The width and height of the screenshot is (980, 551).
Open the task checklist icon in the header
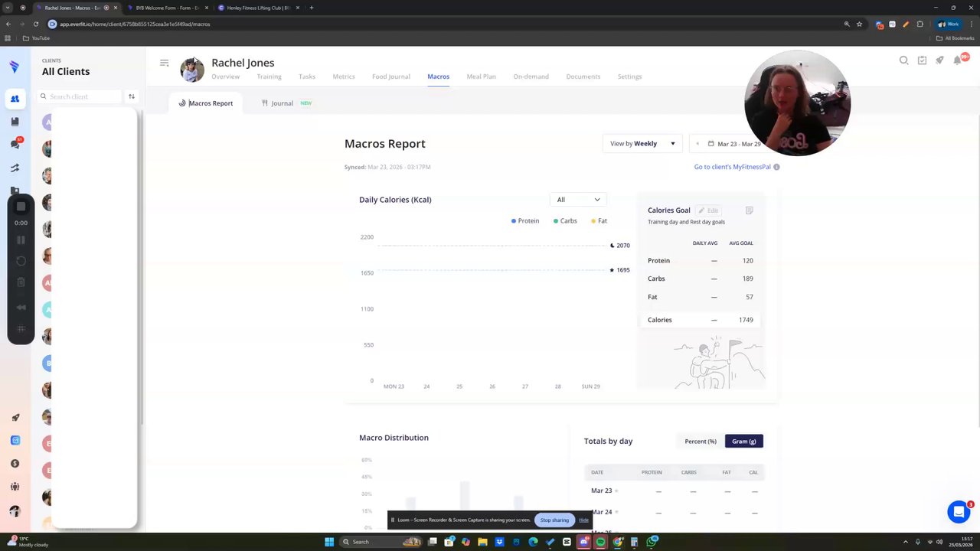pos(922,60)
